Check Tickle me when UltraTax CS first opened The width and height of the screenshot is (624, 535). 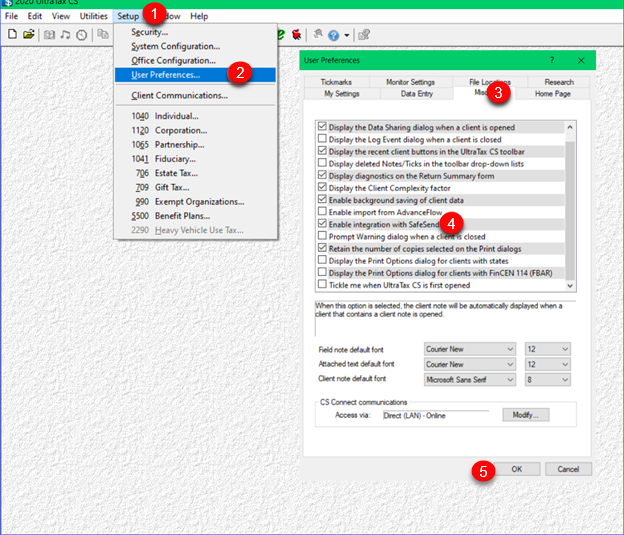point(322,284)
